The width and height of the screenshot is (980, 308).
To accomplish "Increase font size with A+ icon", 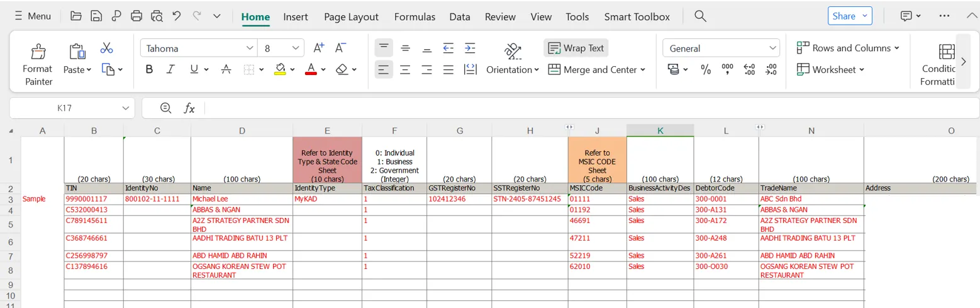I will coord(319,48).
